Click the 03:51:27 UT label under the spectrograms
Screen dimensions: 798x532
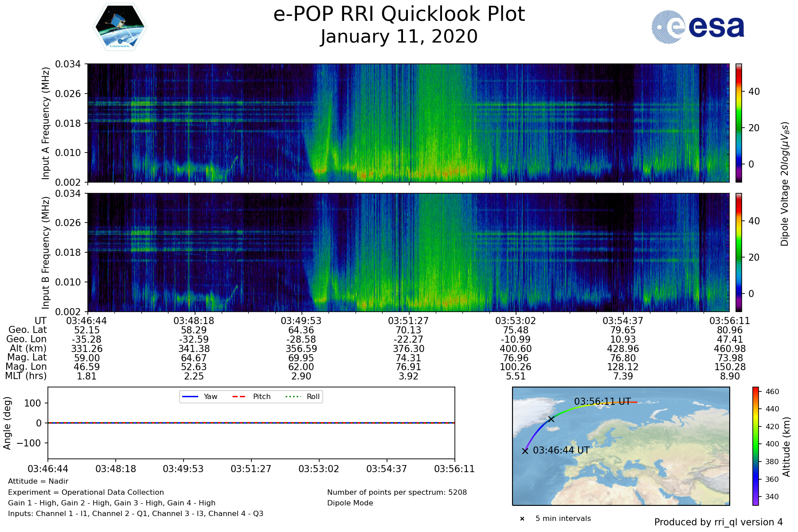(408, 321)
